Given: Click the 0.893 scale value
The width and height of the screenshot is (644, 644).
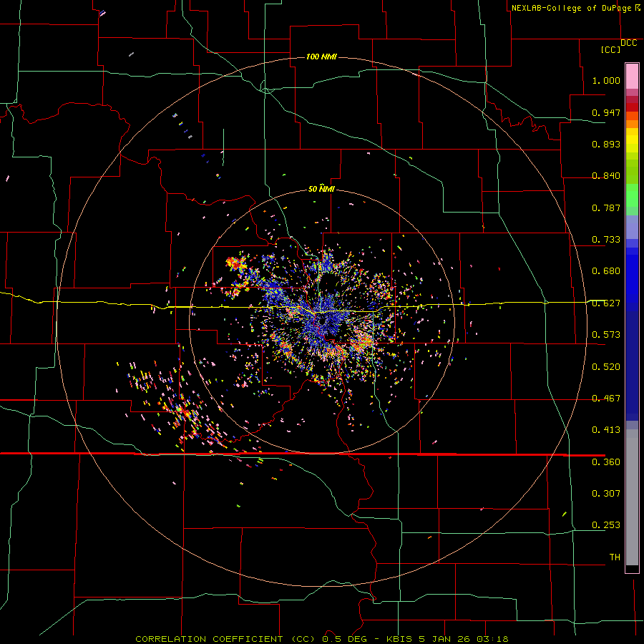Looking at the screenshot, I should tap(606, 144).
